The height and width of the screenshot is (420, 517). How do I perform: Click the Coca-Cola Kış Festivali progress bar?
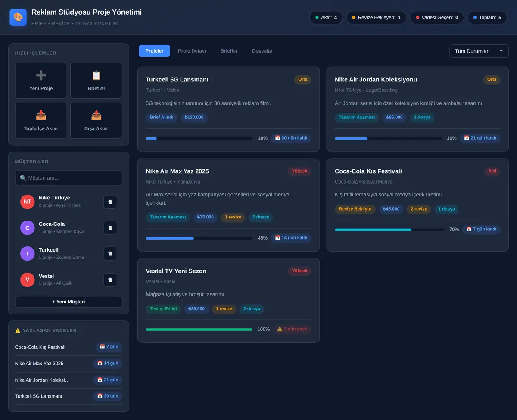pos(389,230)
